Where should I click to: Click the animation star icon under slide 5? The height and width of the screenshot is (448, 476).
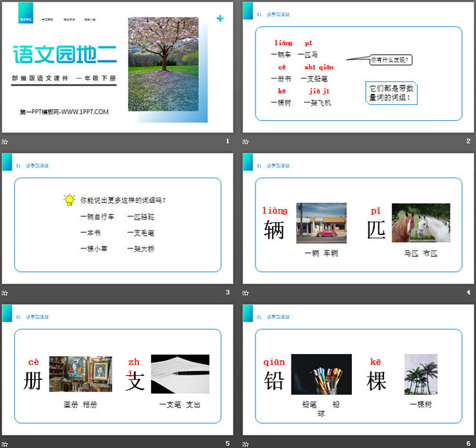tap(5, 443)
